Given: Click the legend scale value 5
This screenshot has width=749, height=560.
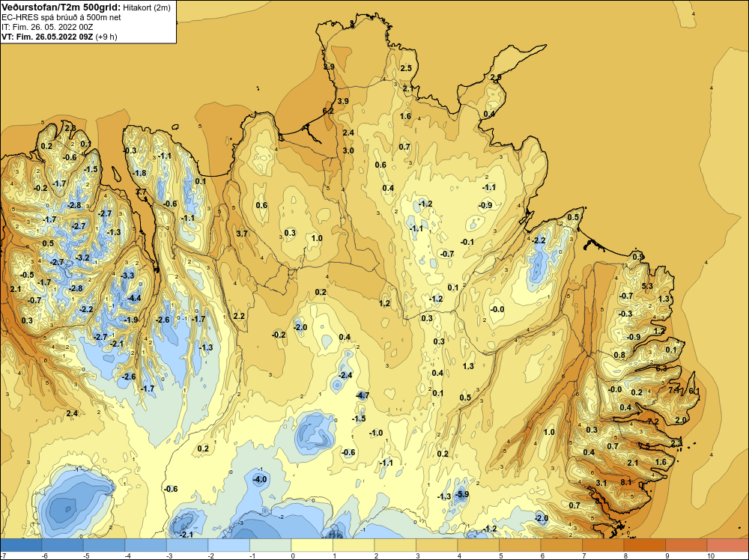Looking at the screenshot, I should pos(502,556).
